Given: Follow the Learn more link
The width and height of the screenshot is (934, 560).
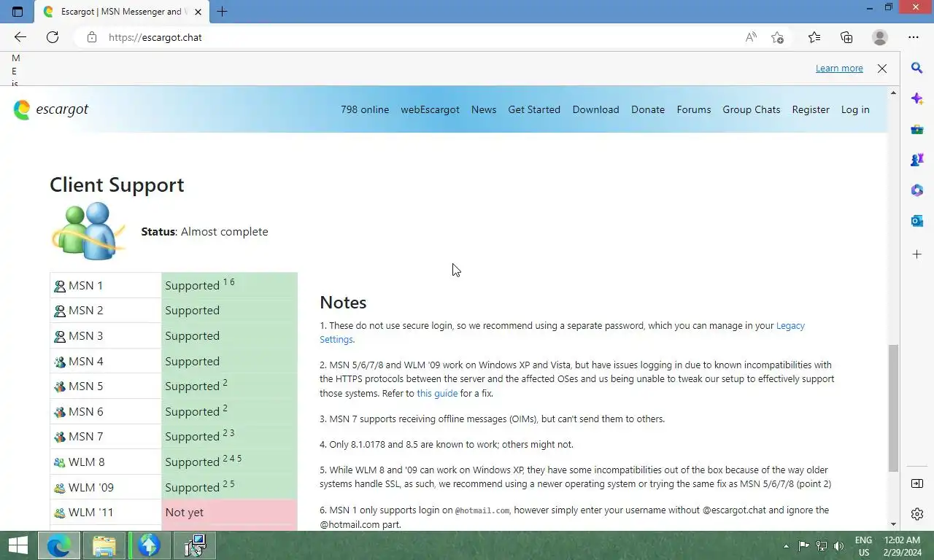Looking at the screenshot, I should coord(839,69).
